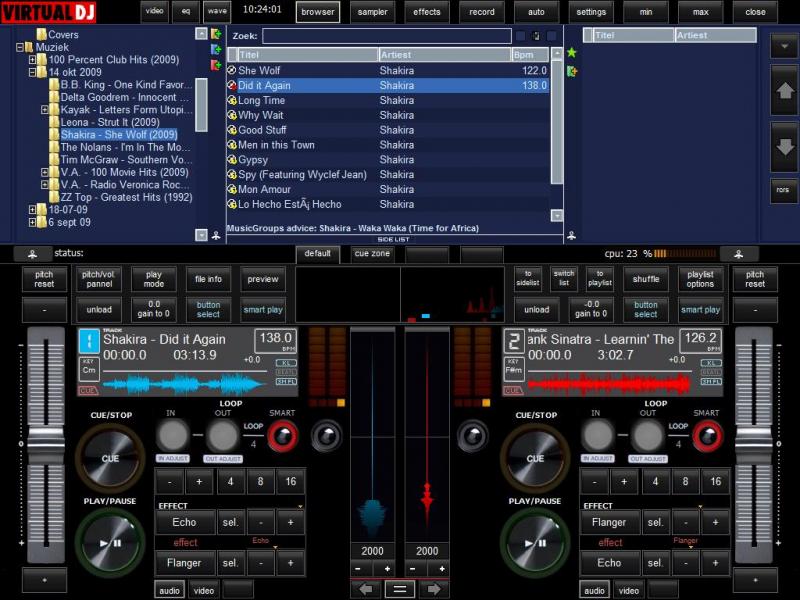Viewport: 800px width, 600px height.
Task: Click the small icon right of search field
Action: click(536, 36)
